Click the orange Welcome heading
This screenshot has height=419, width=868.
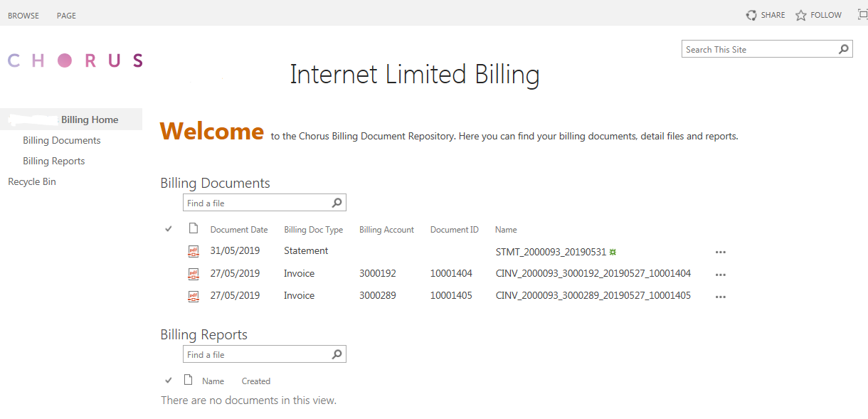pos(212,132)
